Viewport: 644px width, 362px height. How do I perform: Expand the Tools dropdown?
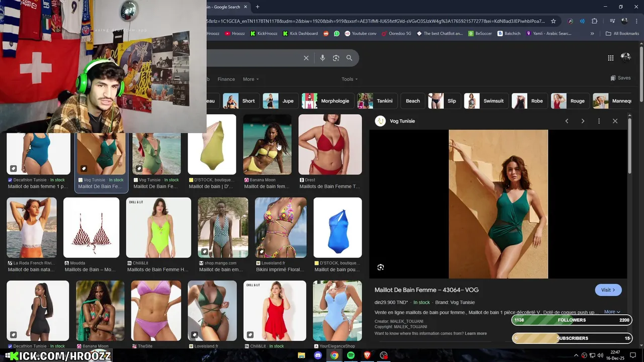[x=350, y=79]
